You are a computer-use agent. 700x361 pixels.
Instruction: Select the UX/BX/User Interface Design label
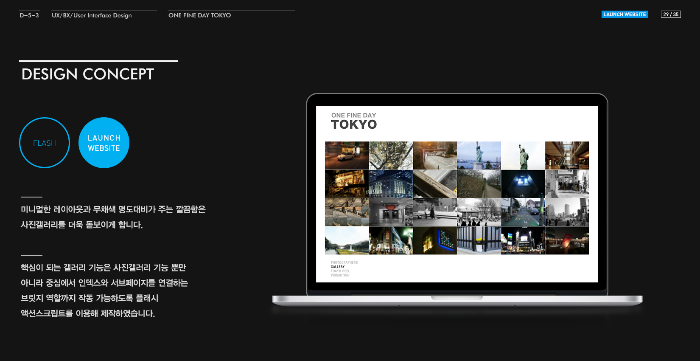click(92, 15)
